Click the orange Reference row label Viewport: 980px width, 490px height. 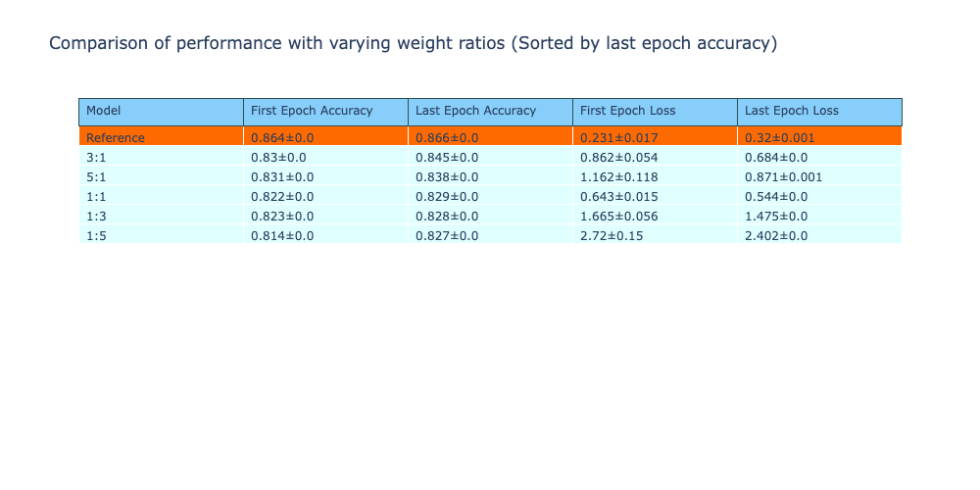(116, 137)
